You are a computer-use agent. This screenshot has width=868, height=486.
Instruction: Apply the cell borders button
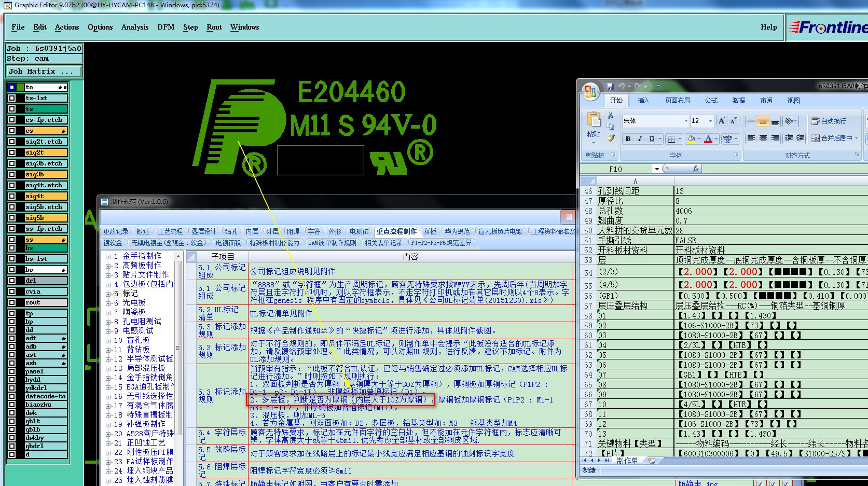pyautogui.click(x=671, y=139)
